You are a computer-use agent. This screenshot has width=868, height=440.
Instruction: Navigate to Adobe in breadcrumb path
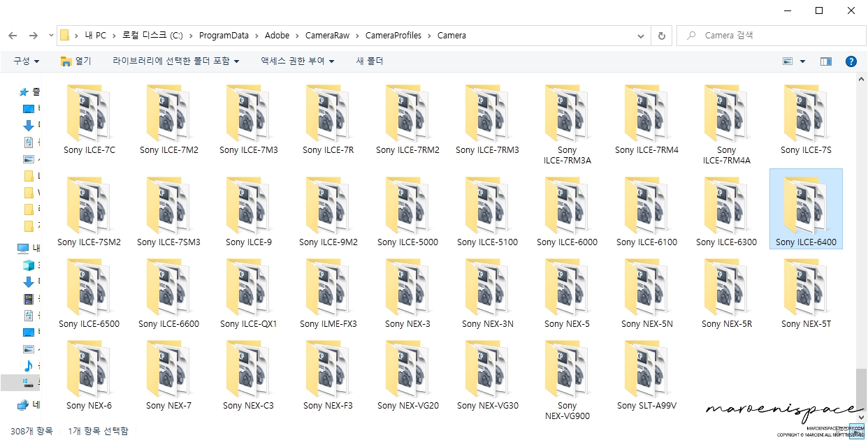click(x=277, y=36)
